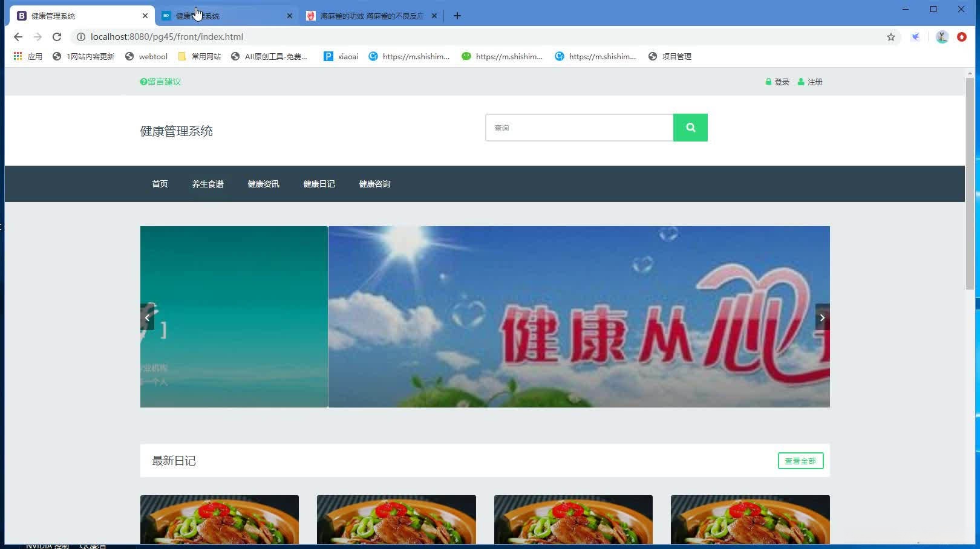Click the back navigation arrow
Image resolution: width=980 pixels, height=549 pixels.
pyautogui.click(x=18, y=36)
